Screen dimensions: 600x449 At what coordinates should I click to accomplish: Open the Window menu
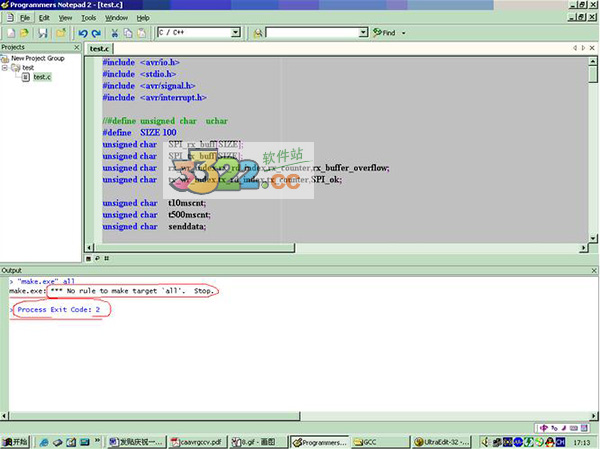click(x=116, y=18)
